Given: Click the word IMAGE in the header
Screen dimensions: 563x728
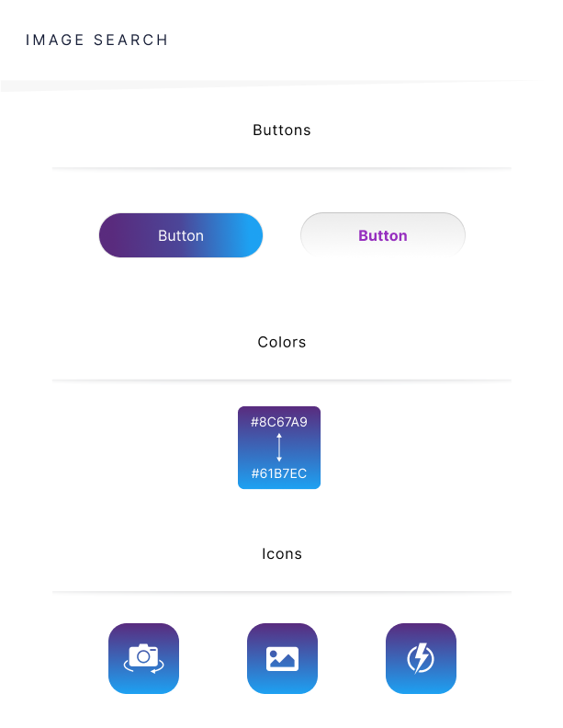Looking at the screenshot, I should [x=55, y=40].
